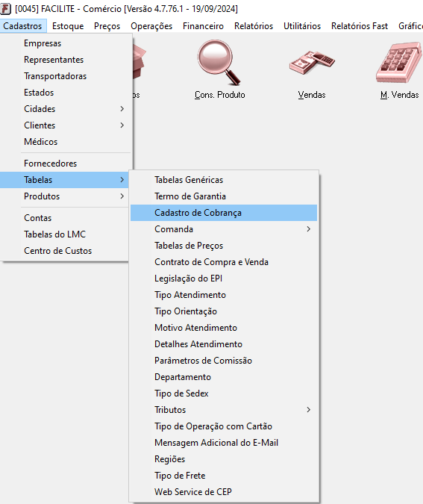Open the Estoque menu

(68, 26)
